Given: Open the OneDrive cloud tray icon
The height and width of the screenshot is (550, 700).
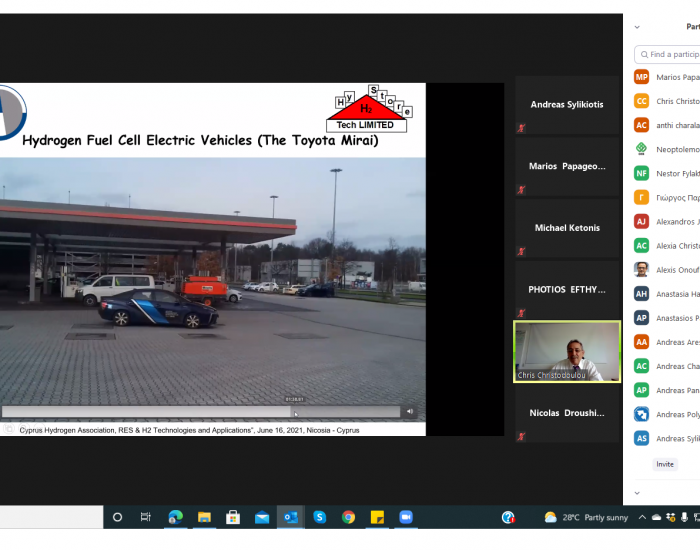Looking at the screenshot, I should (x=656, y=517).
